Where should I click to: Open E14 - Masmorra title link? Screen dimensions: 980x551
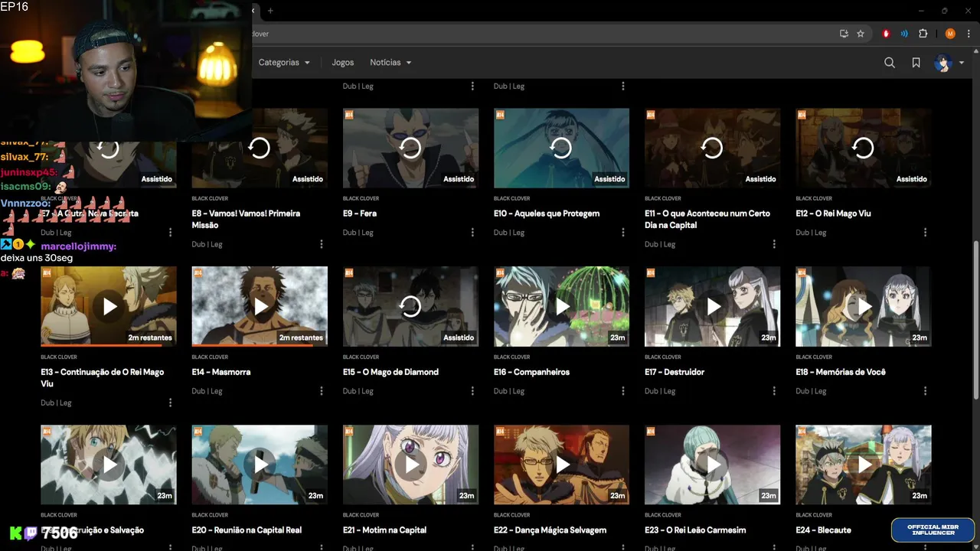click(221, 372)
